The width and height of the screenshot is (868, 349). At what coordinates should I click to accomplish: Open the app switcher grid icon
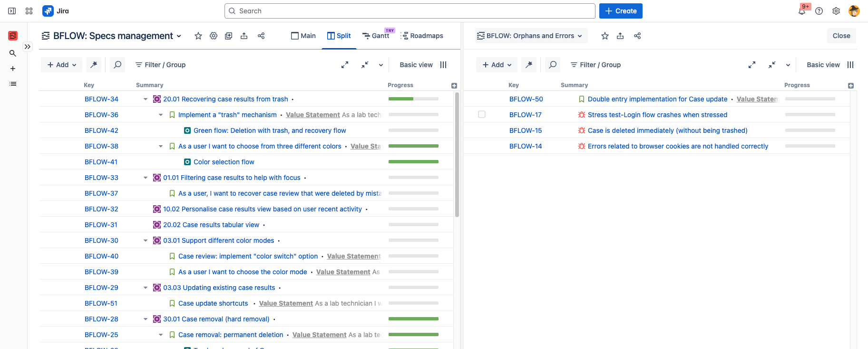tap(29, 11)
